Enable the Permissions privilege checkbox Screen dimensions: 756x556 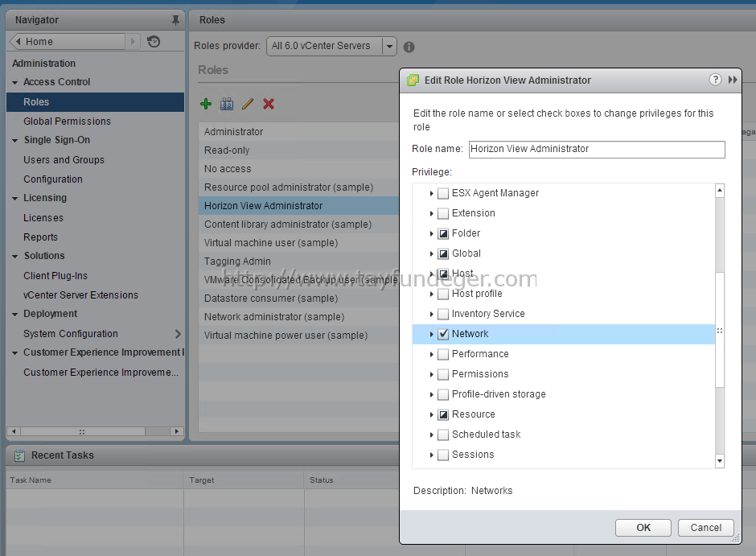(x=442, y=375)
